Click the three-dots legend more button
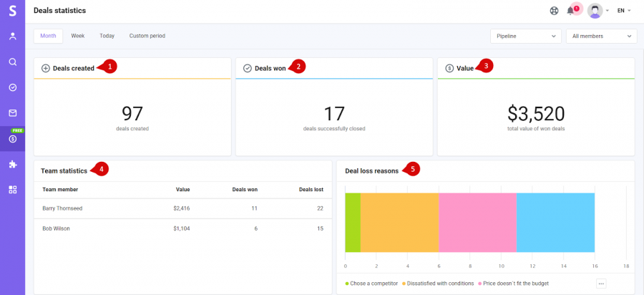 click(x=601, y=284)
